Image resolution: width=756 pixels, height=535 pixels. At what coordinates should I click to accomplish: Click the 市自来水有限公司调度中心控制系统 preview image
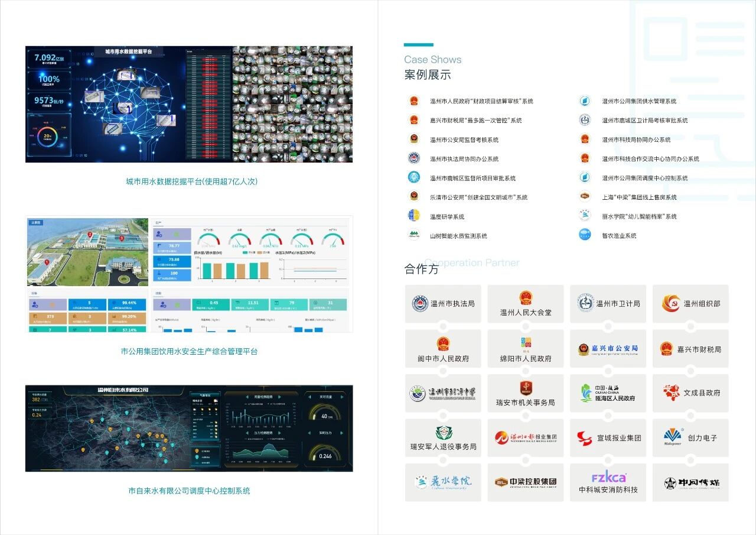tap(189, 428)
